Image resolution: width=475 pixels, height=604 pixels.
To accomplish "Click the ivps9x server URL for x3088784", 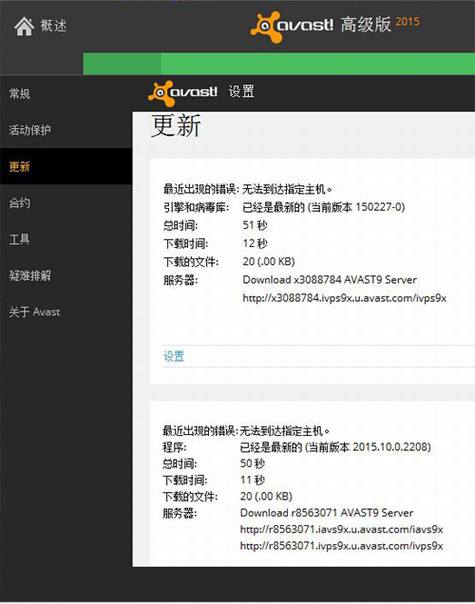I will point(344,298).
